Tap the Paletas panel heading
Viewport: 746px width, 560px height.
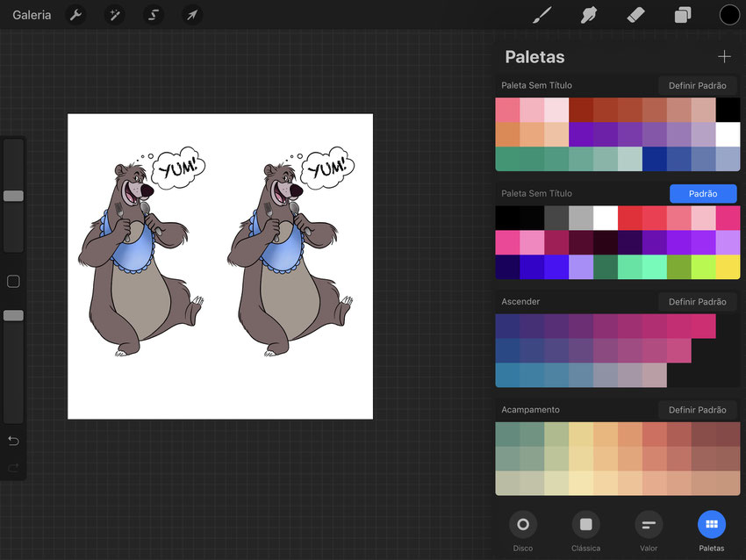tap(534, 57)
